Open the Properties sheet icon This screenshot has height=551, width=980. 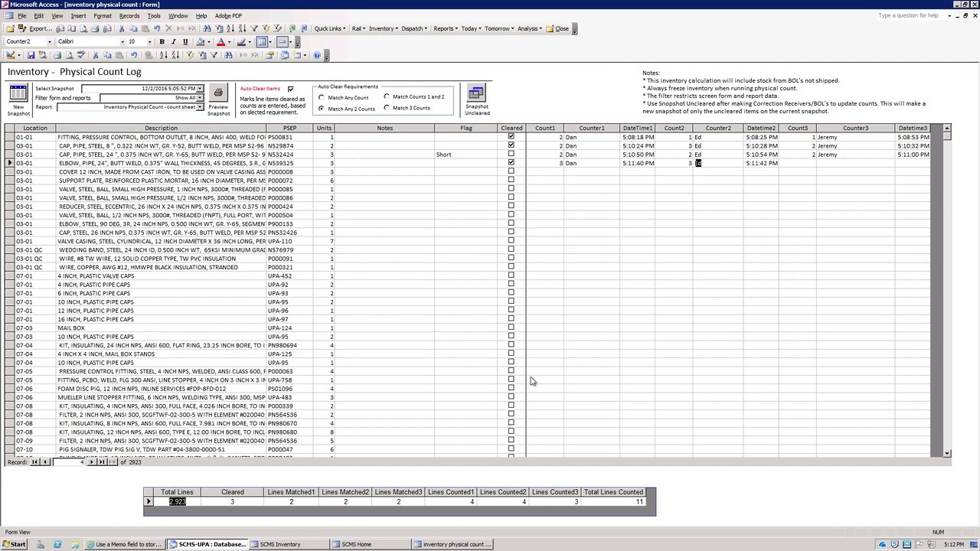[x=269, y=55]
